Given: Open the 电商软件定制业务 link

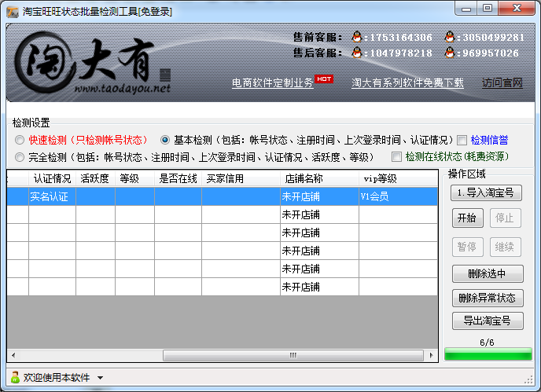Looking at the screenshot, I should coord(272,83).
